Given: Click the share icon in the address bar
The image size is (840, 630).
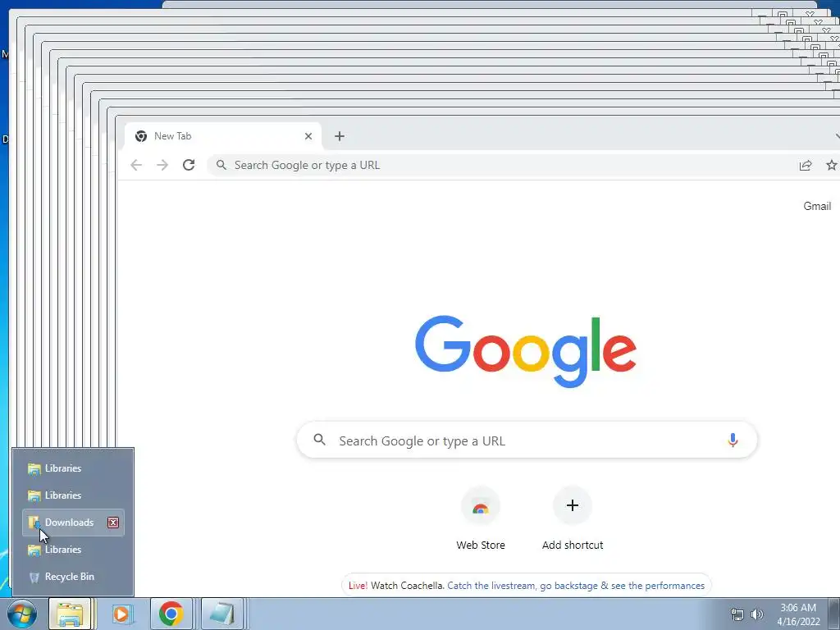Looking at the screenshot, I should [806, 165].
